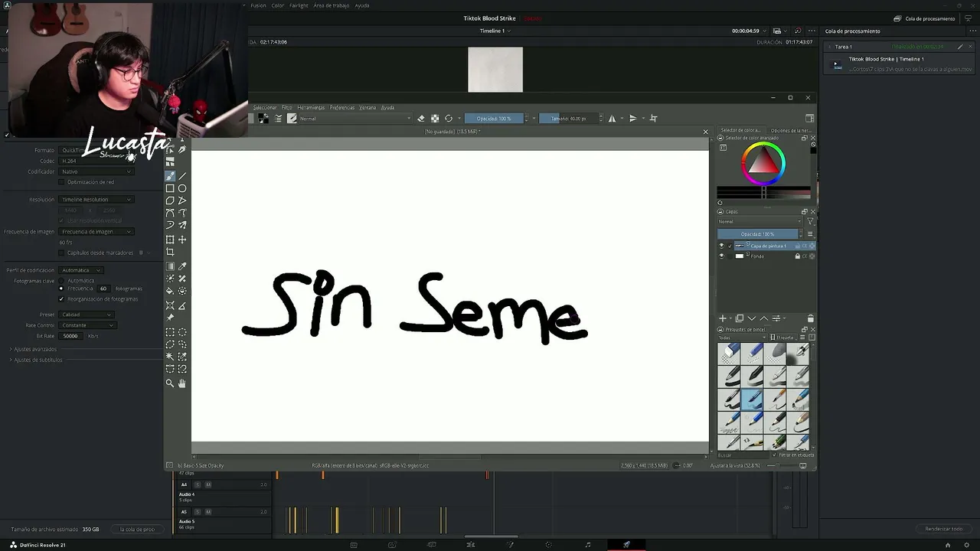This screenshot has height=551, width=980.
Task: Select the Line tool in Krita toolbox
Action: coord(182,176)
